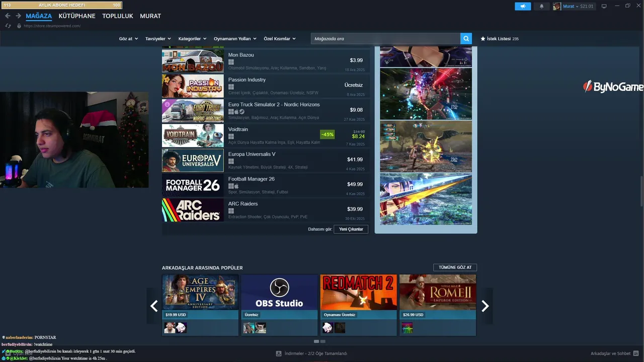
Task: Click the page vertical scrollbar thumb
Action: click(641, 191)
